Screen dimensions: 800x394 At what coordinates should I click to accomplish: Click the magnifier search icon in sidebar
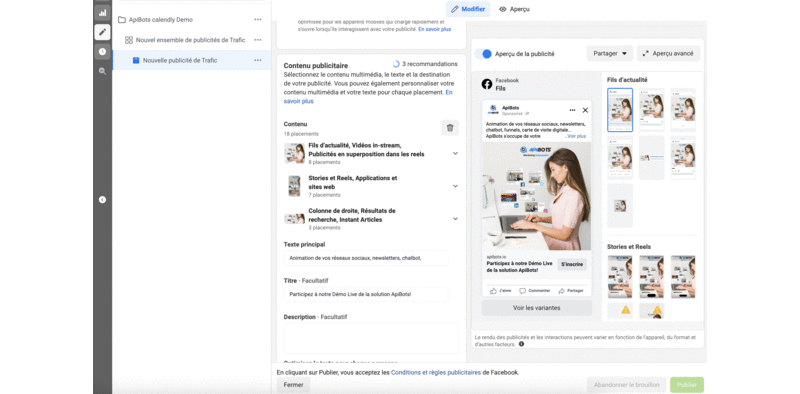click(x=103, y=71)
